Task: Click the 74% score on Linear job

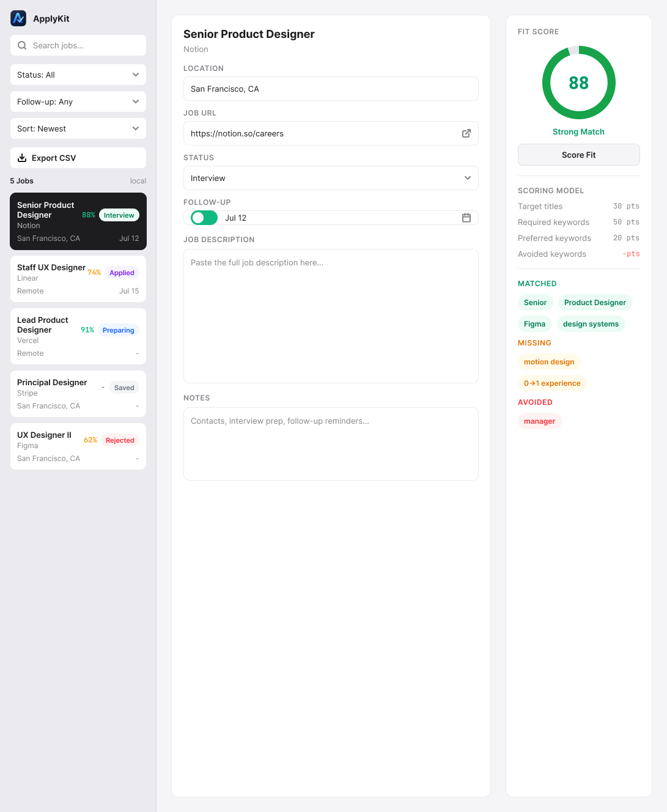Action: click(94, 273)
